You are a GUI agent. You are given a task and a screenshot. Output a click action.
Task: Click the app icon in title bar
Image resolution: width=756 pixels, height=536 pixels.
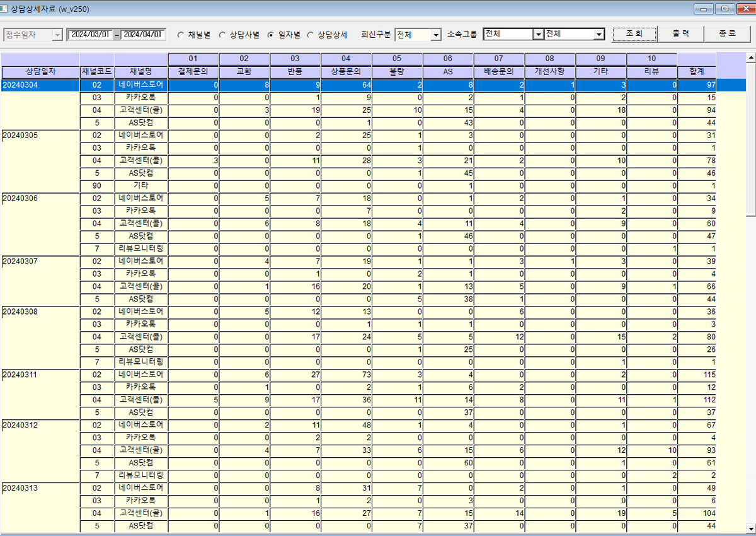(x=5, y=9)
